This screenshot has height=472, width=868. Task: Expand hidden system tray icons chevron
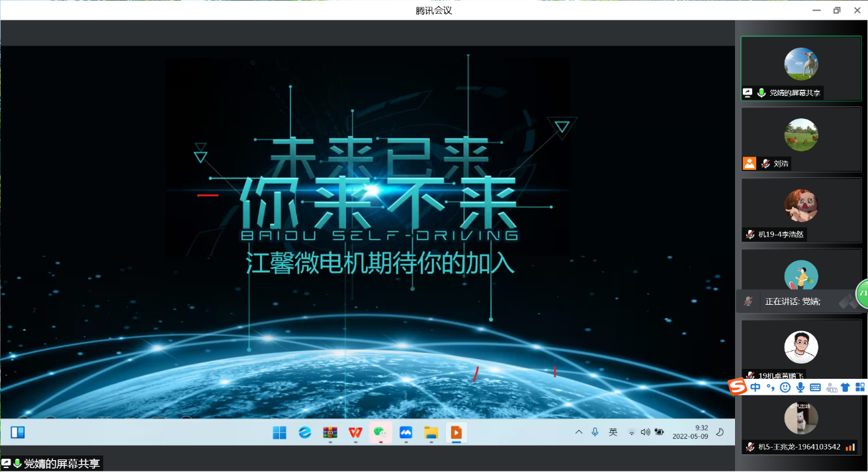coord(579,432)
